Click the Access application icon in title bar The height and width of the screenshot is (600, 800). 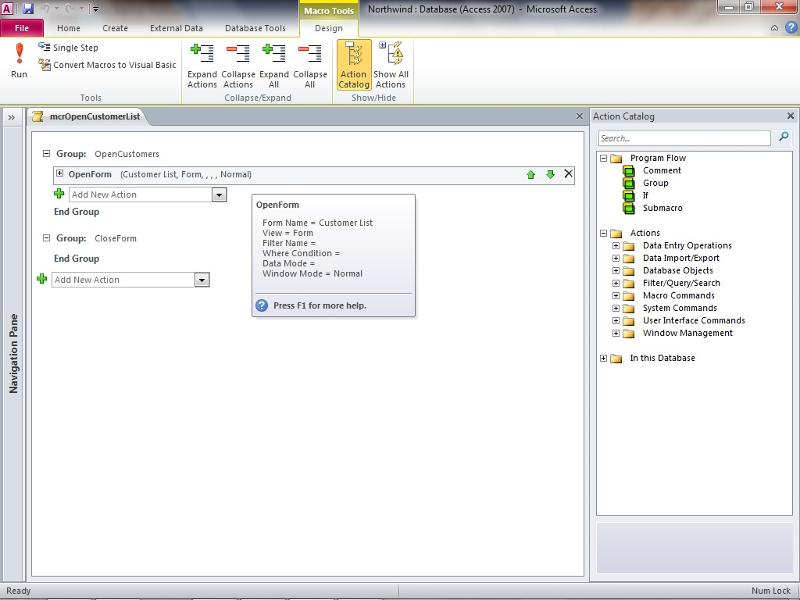click(7, 8)
